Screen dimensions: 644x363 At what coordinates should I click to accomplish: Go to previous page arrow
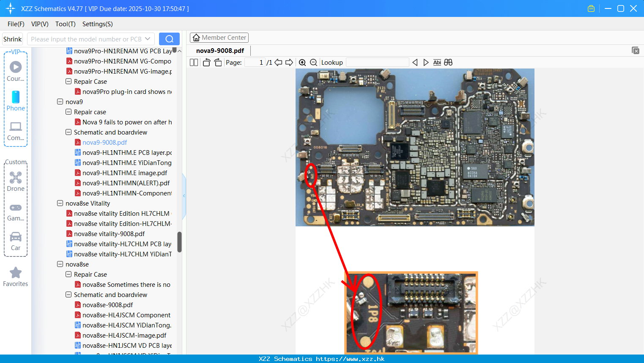pyautogui.click(x=278, y=62)
